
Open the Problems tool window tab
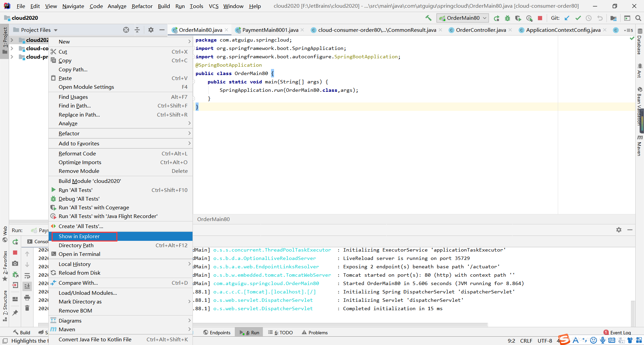[315, 333]
